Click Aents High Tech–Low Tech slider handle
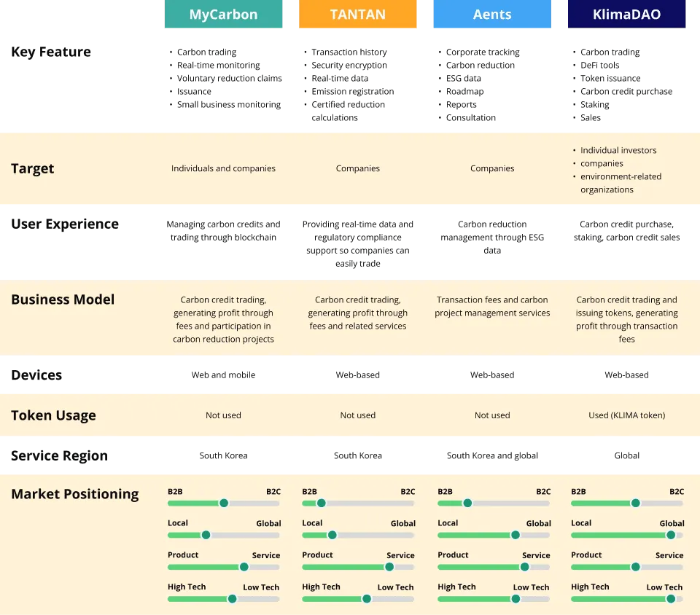The image size is (700, 615). click(x=516, y=599)
